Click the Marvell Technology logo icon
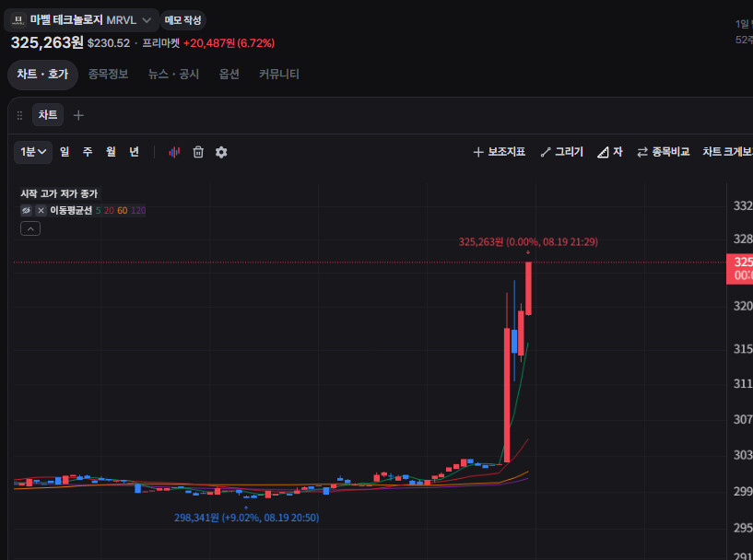 pyautogui.click(x=18, y=20)
